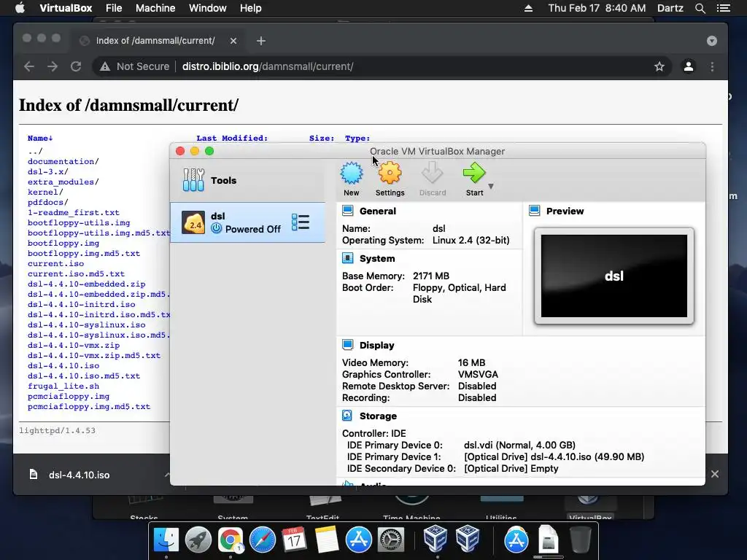Click the General section icon
Screen dimensions: 747x560
point(348,211)
